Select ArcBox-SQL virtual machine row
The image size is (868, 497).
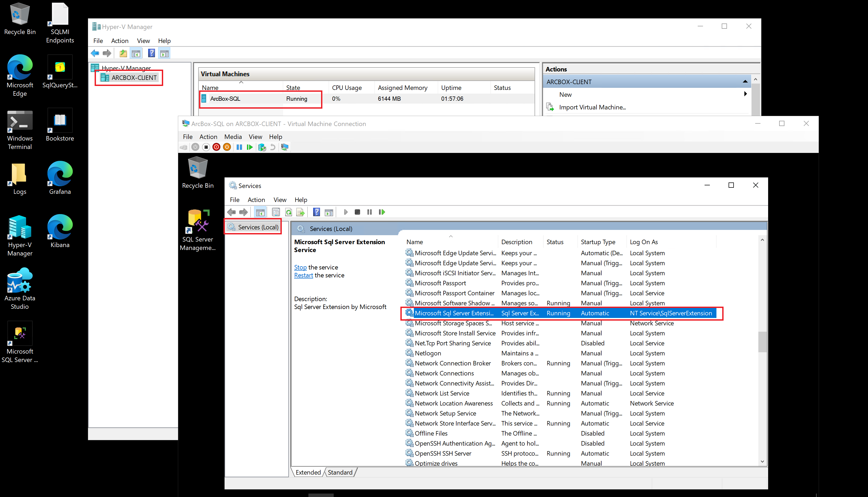[x=366, y=99]
